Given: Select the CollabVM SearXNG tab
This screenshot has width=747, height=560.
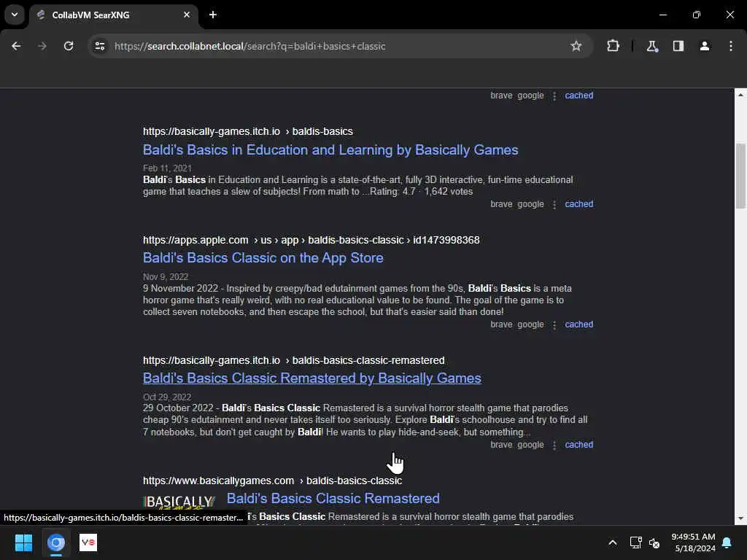Looking at the screenshot, I should point(113,15).
